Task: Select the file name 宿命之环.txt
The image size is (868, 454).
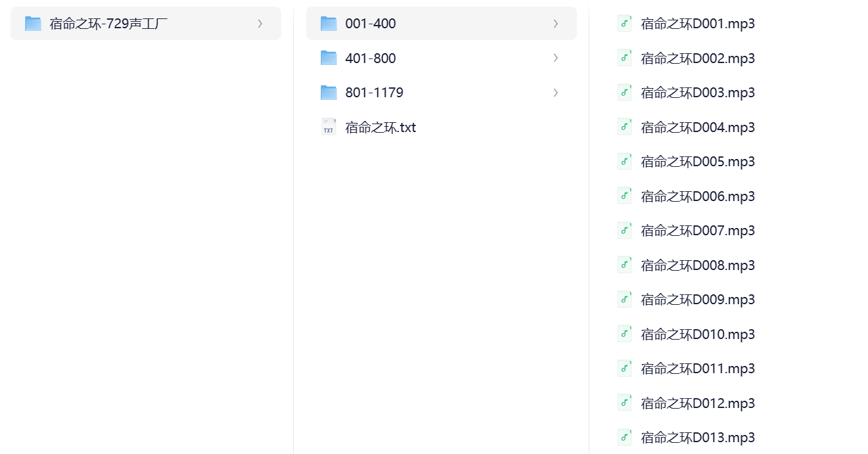Action: point(380,127)
